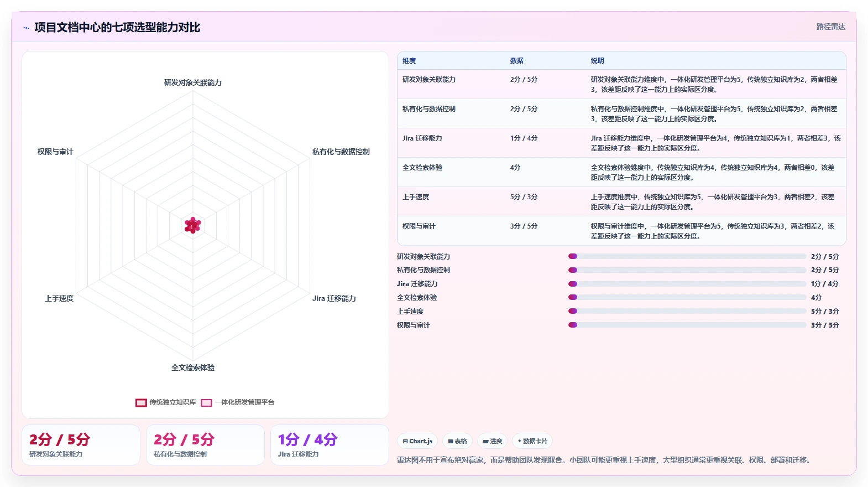868x487 pixels.
Task: Click the 权限与审计 label in progress list
Action: (414, 325)
